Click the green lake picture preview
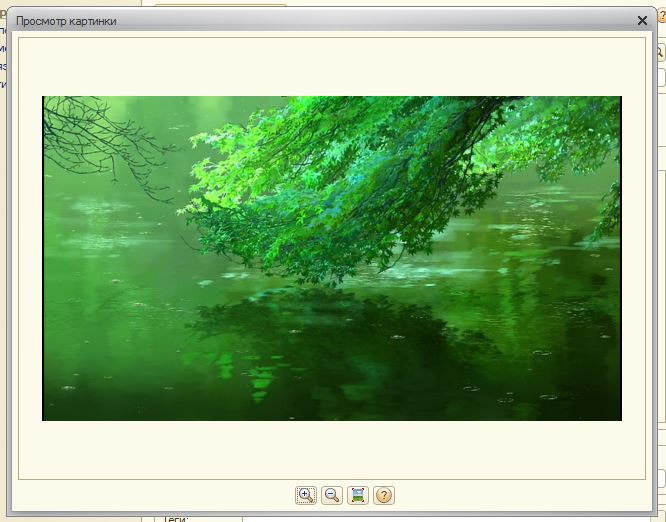This screenshot has width=666, height=522. (x=332, y=258)
